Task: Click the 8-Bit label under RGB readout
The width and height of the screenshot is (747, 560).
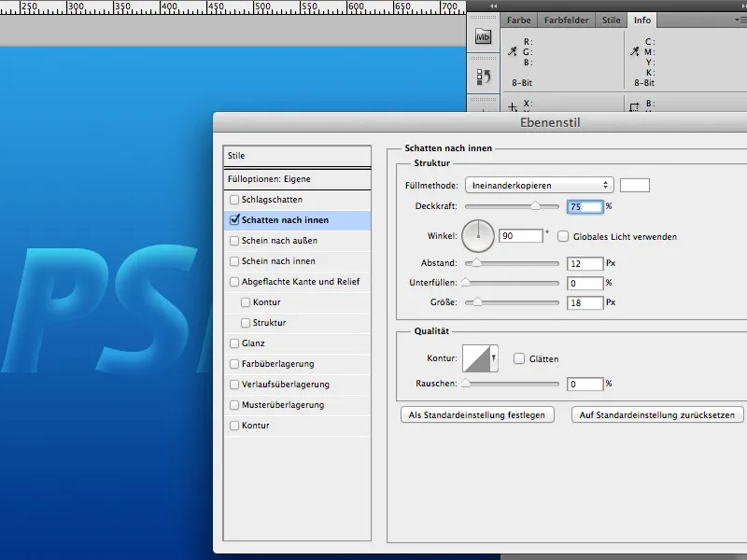Action: tap(522, 83)
